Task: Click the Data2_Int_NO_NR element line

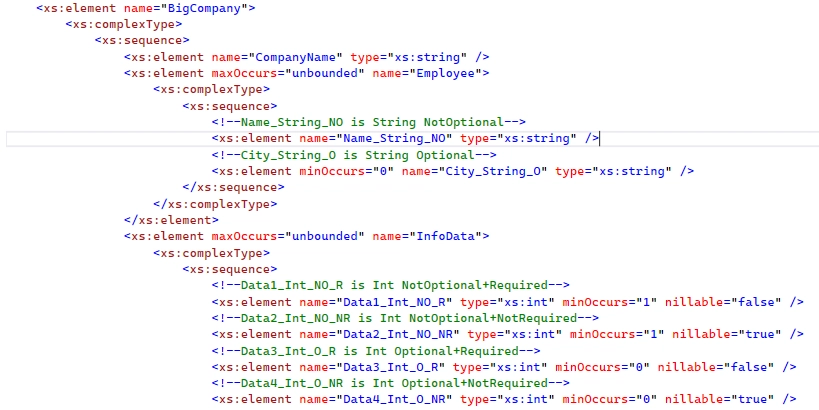Action: point(508,334)
